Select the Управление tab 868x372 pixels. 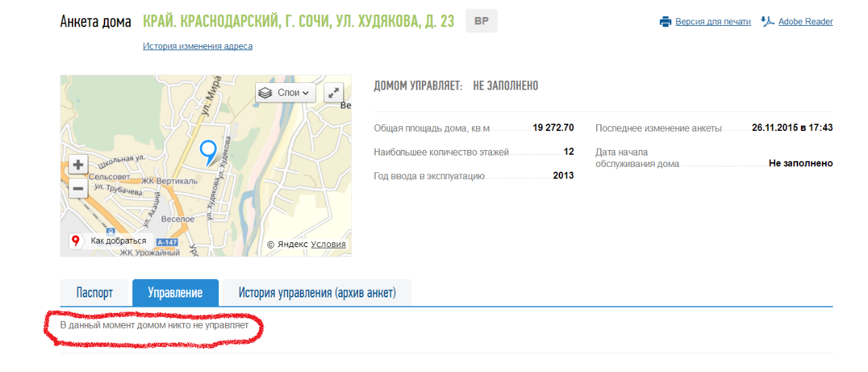pos(175,293)
